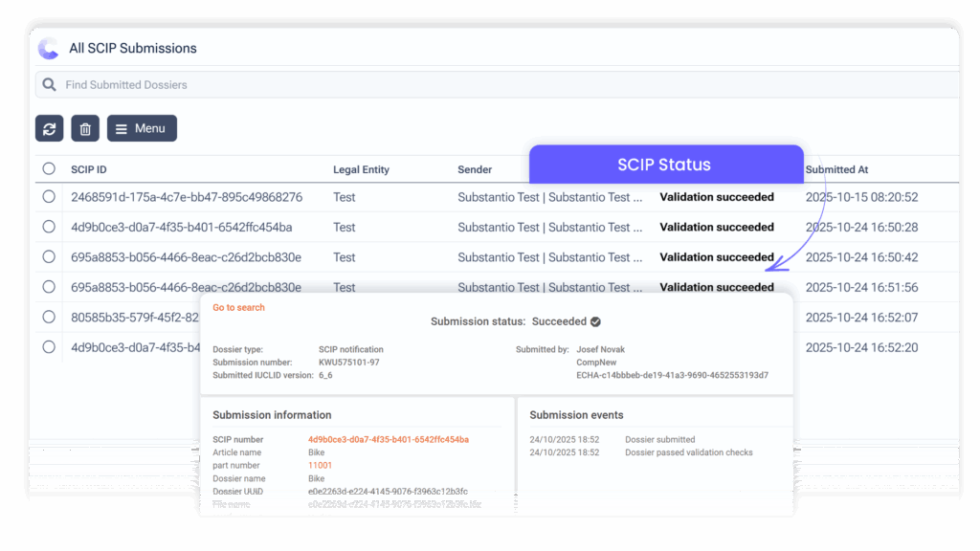Click the SCIP Status purple label
The image size is (980, 551).
pyautogui.click(x=665, y=165)
